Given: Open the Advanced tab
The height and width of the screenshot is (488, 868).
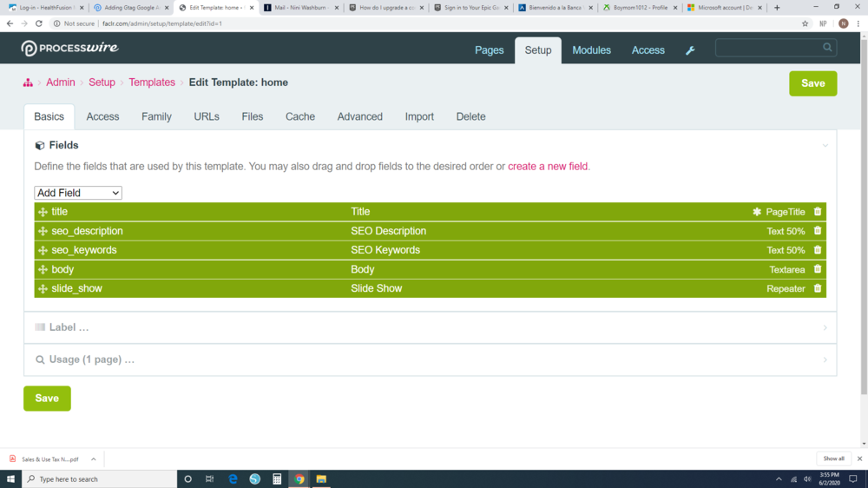Looking at the screenshot, I should point(359,116).
